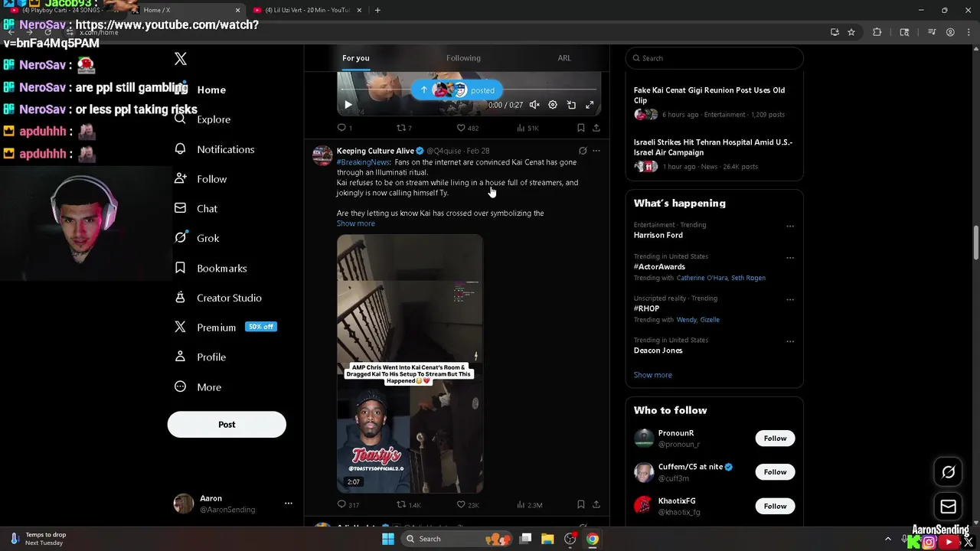Open options for Deacon Jones trend

[790, 341]
